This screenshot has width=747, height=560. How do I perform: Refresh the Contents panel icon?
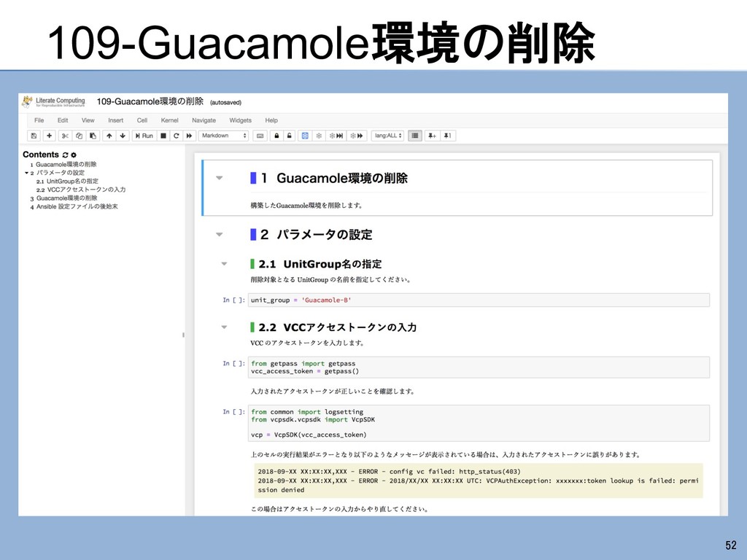point(65,155)
